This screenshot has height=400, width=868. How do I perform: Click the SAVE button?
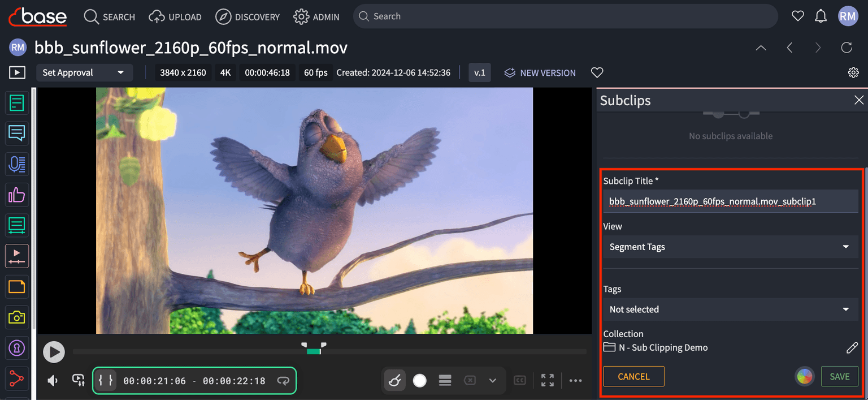click(x=840, y=376)
